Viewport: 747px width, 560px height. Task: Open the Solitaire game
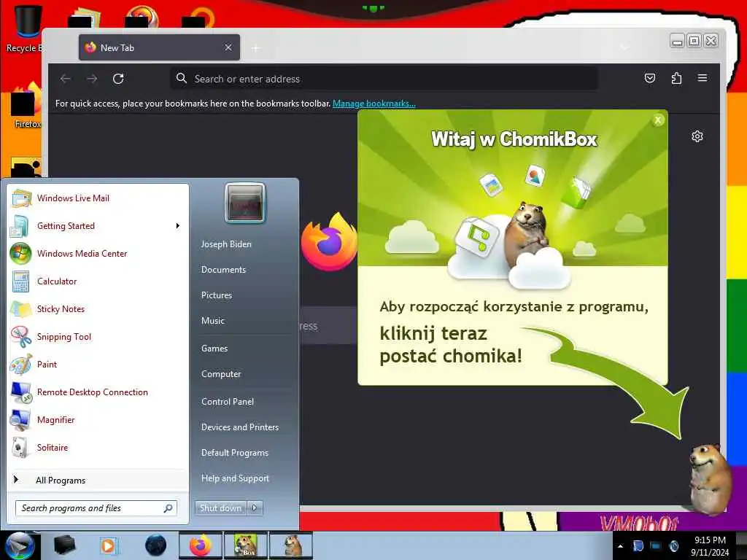click(x=53, y=447)
